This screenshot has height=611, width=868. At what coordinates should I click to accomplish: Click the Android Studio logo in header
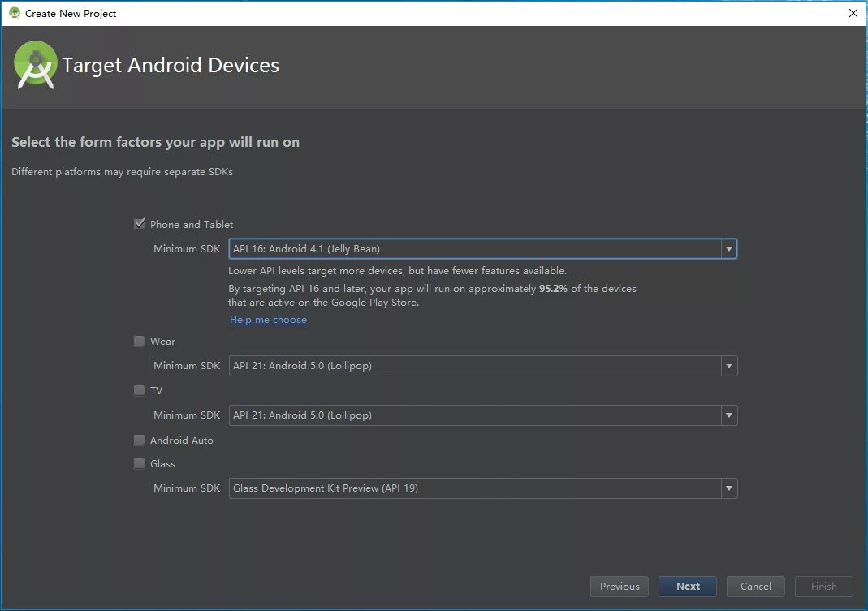pyautogui.click(x=36, y=65)
